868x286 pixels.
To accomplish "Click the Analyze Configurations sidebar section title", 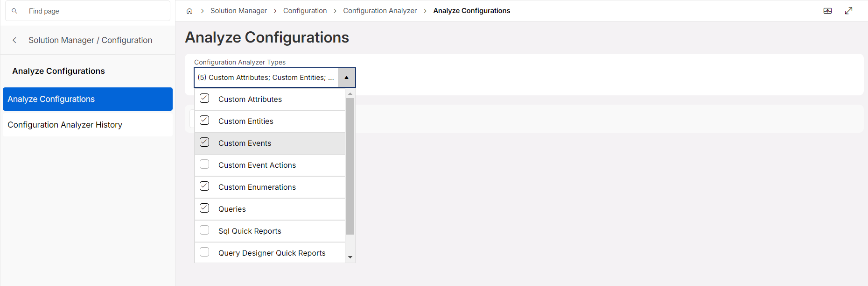I will point(58,71).
